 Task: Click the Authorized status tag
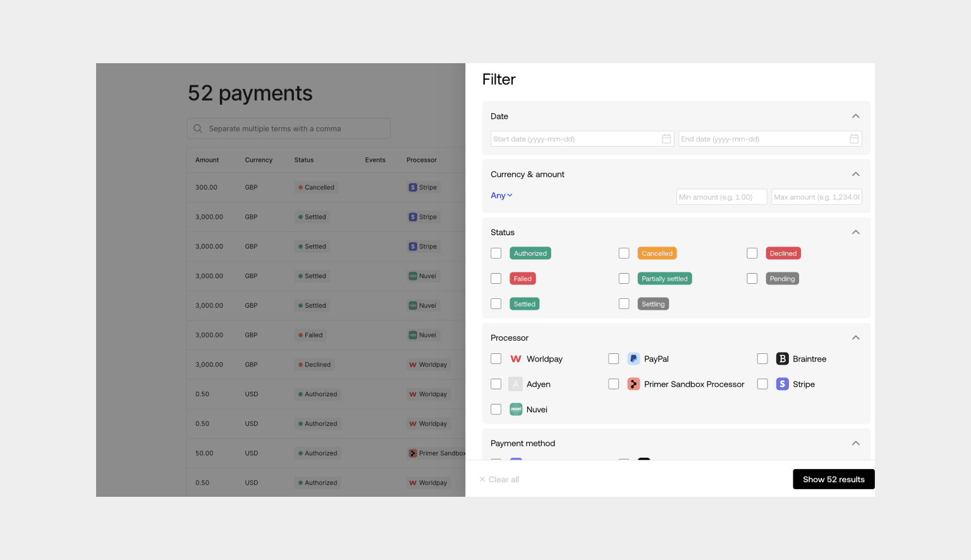(x=530, y=253)
